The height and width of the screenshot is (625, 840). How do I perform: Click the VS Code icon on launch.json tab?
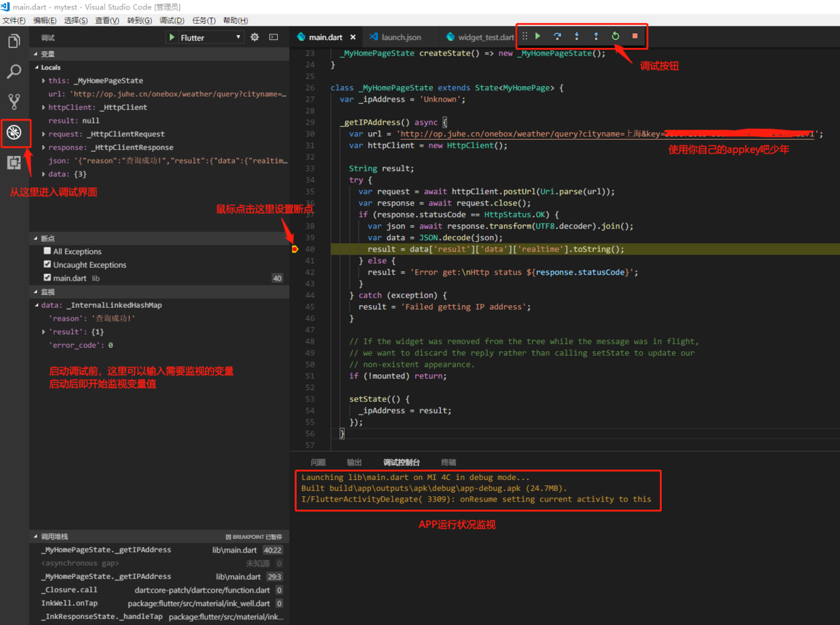[x=374, y=37]
